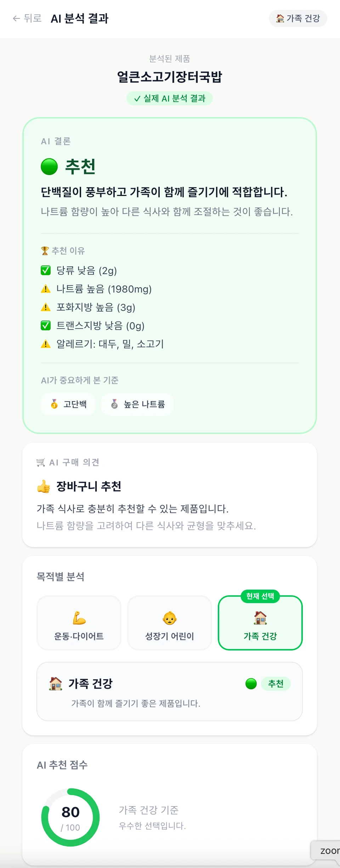
Task: Click the green check next to 당류 낮음
Action: (46, 271)
